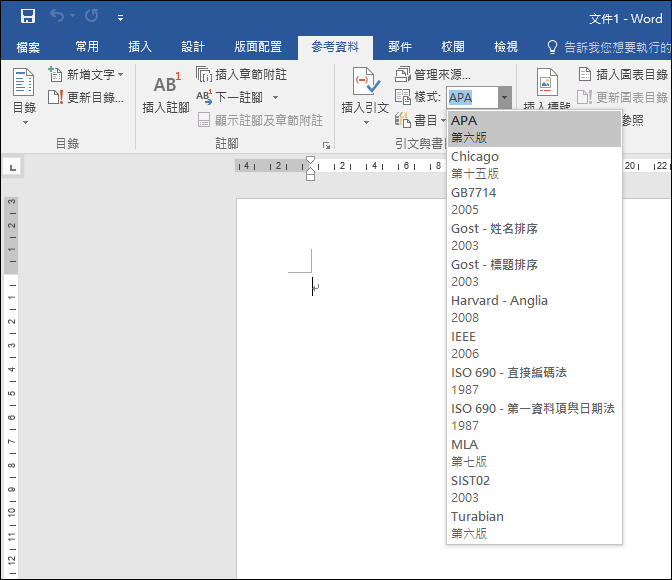Click the 樣式 style combo box field
The image size is (672, 580).
[x=472, y=98]
